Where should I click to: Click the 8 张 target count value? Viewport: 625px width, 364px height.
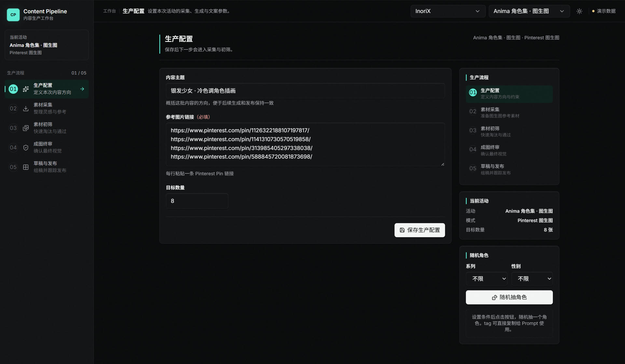[x=548, y=230]
